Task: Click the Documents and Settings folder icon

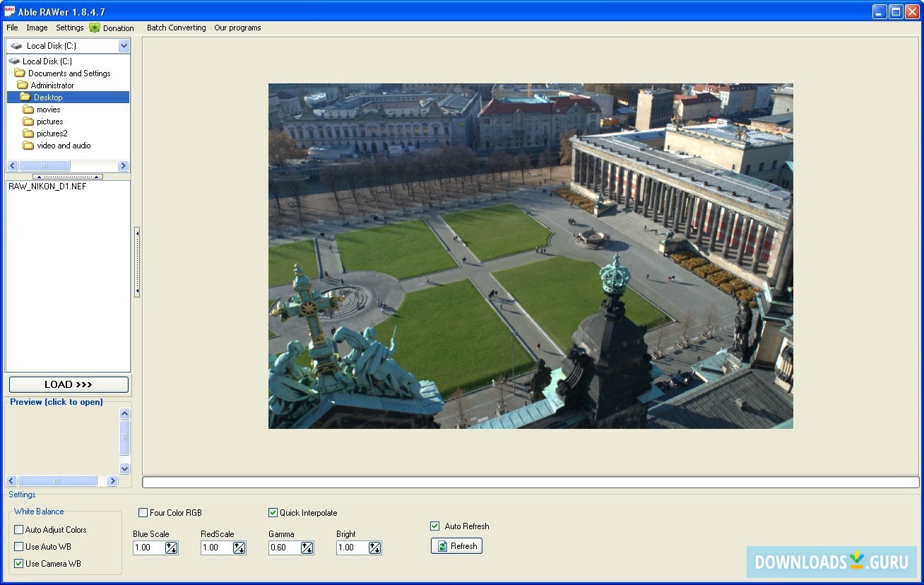Action: click(x=20, y=73)
